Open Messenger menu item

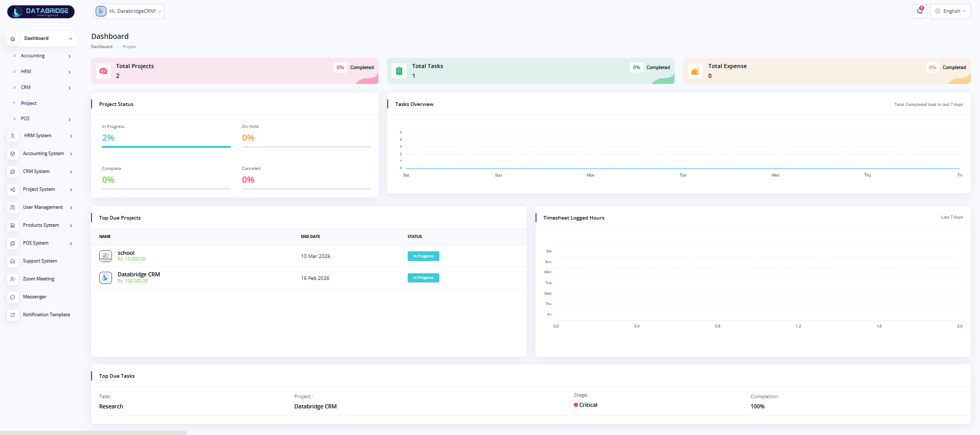pyautogui.click(x=34, y=297)
